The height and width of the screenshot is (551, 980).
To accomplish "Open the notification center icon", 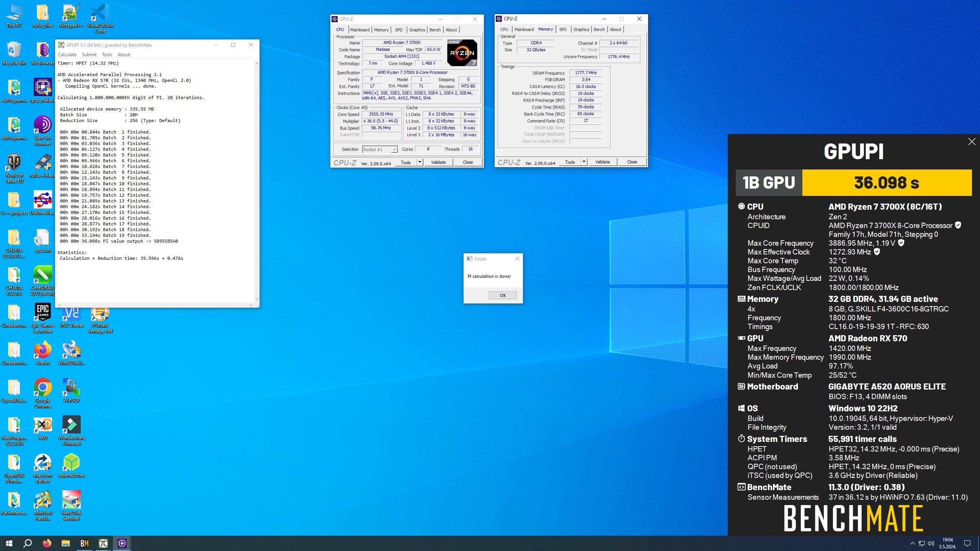I will (x=967, y=543).
